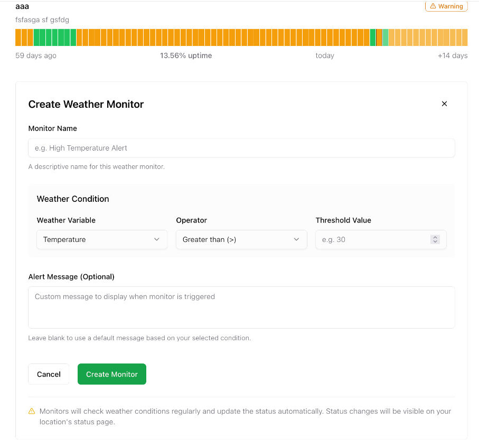Click the warning triangle icon in footer note
Viewport: 479px width, 448px height.
point(32,412)
